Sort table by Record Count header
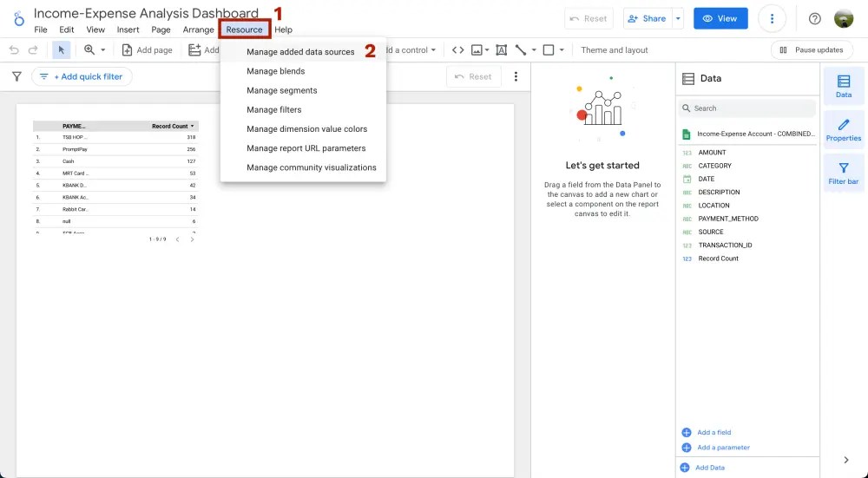Screen dimensions: 868x478 pos(172,127)
